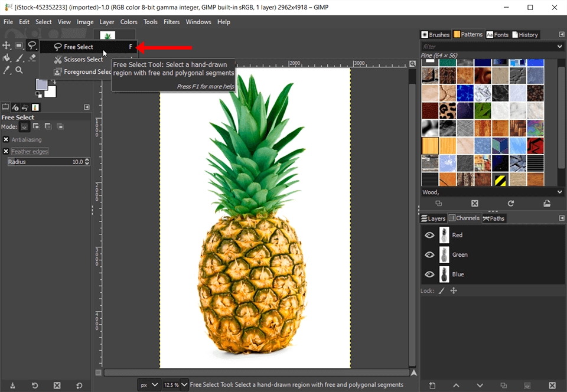Image resolution: width=567 pixels, height=392 pixels.
Task: Open the Tool Options panel icon
Action: [5, 106]
